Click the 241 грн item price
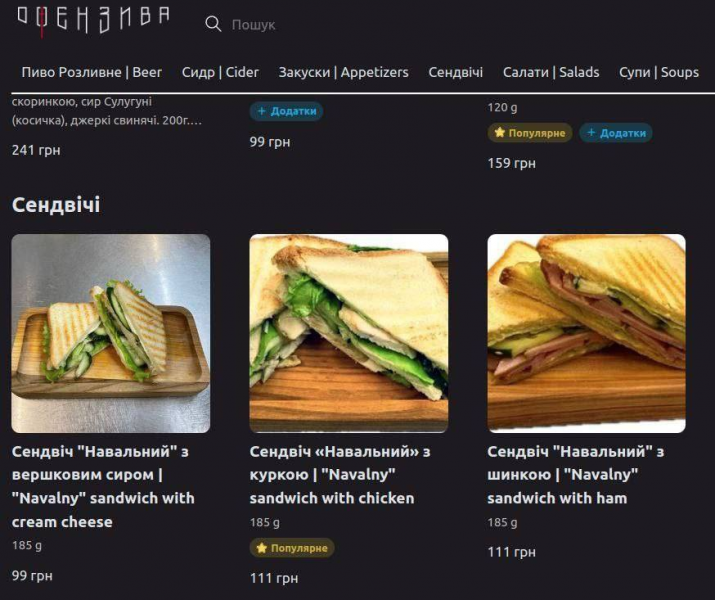 36,150
